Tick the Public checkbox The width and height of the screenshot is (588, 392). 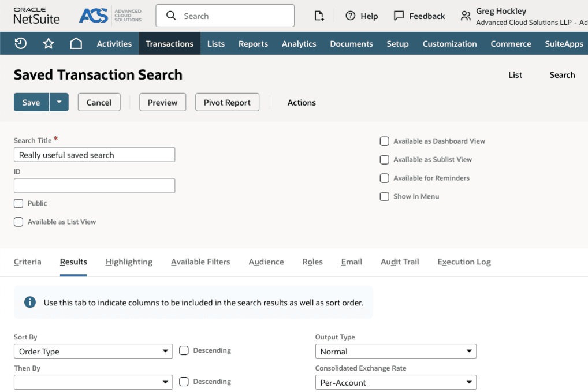(18, 203)
